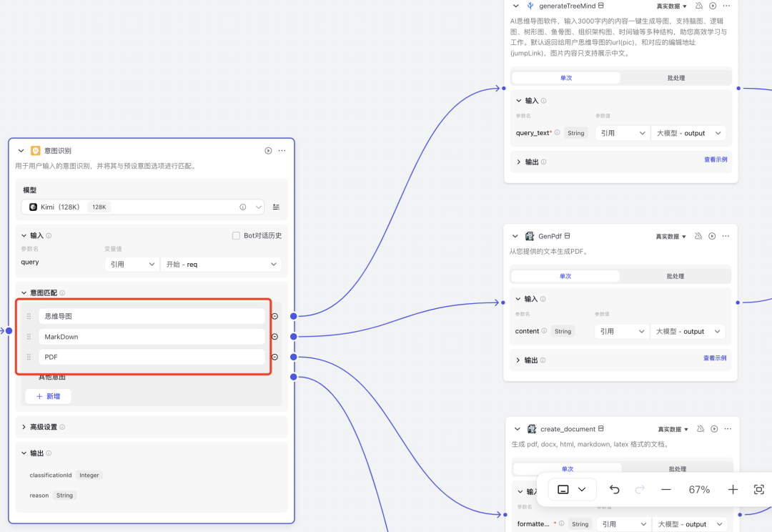Click the 思维导图 intent text field
Image resolution: width=772 pixels, height=532 pixels.
pos(150,315)
